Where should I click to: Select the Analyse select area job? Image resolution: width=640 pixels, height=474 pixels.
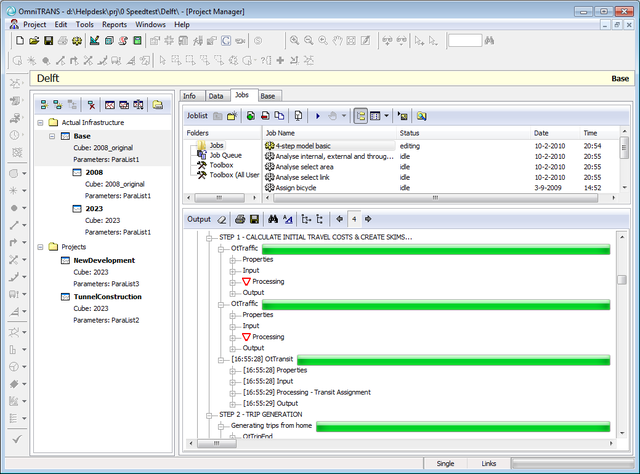[x=304, y=167]
